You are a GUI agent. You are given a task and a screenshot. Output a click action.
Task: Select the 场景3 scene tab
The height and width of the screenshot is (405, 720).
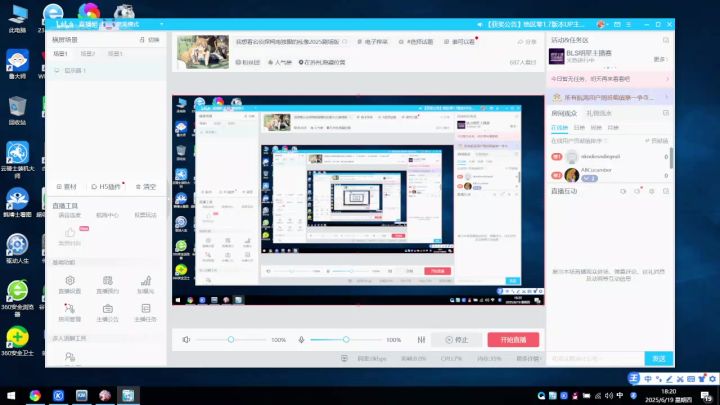pos(115,54)
